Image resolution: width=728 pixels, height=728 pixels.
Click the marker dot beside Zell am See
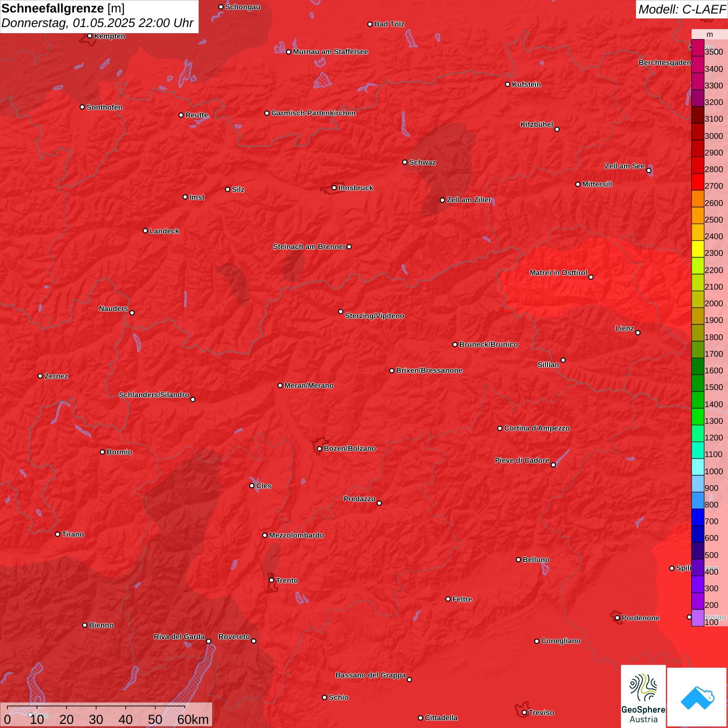pyautogui.click(x=649, y=171)
